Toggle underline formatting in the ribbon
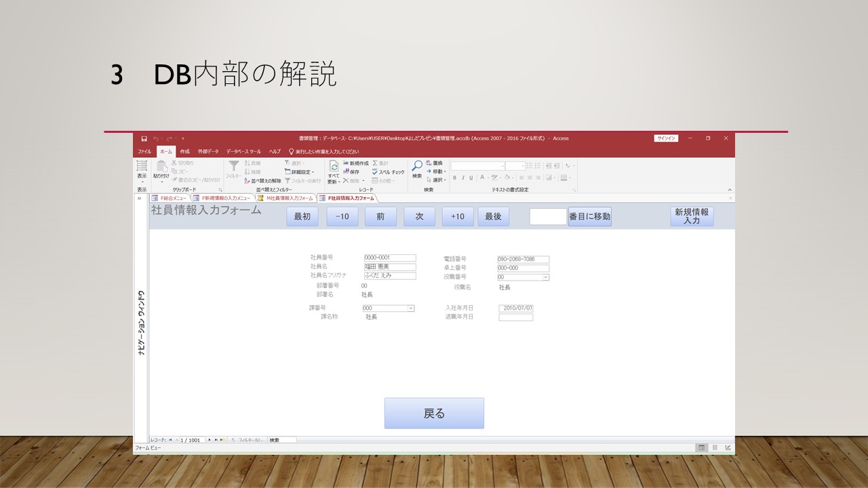868x488 pixels. (471, 178)
